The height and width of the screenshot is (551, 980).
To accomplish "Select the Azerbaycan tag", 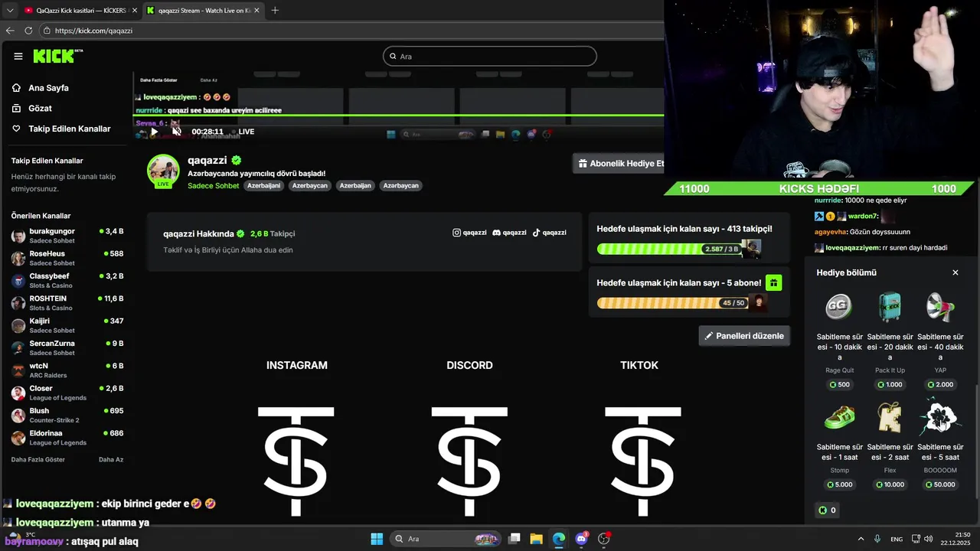I will [x=310, y=186].
